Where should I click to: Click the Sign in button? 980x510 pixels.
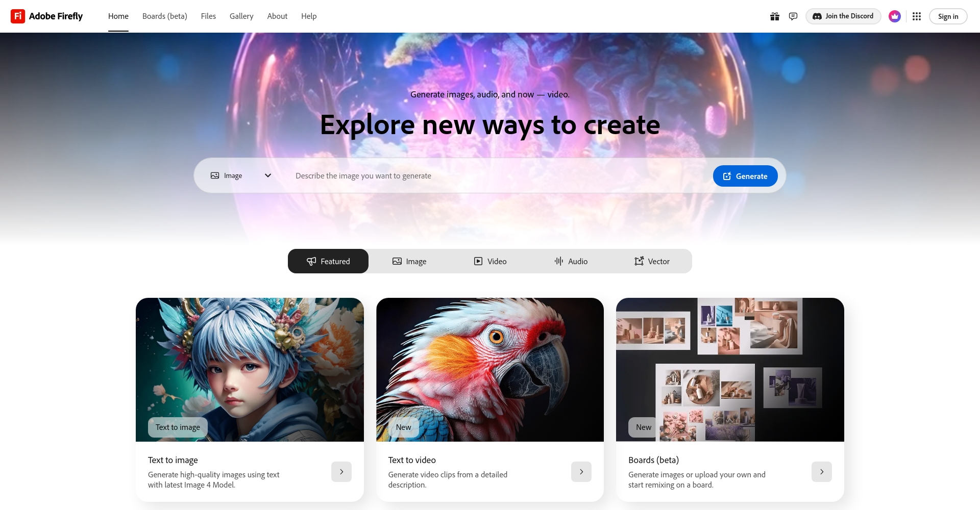click(x=948, y=16)
